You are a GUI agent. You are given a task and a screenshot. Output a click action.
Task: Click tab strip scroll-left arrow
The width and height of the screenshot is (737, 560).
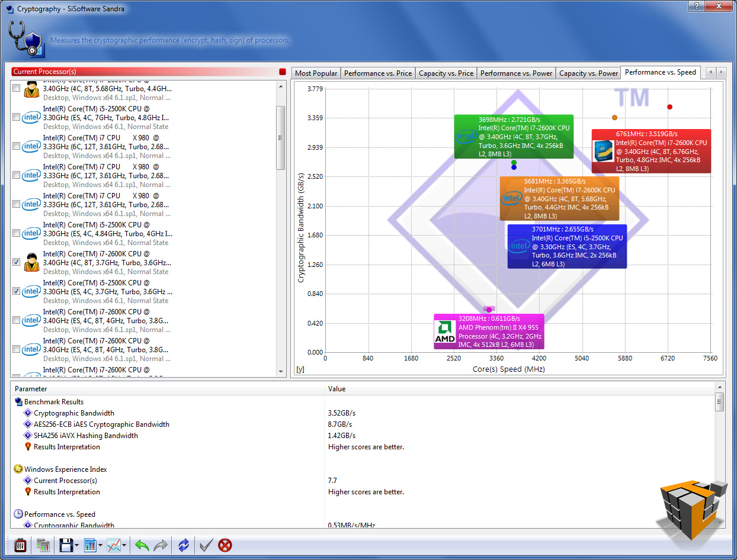point(710,72)
